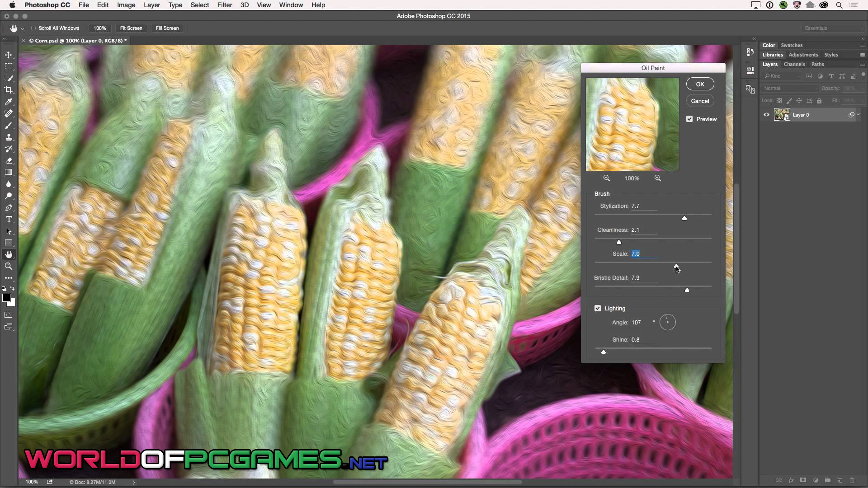The height and width of the screenshot is (488, 868).
Task: Select the Blur tool
Action: coord(9,184)
